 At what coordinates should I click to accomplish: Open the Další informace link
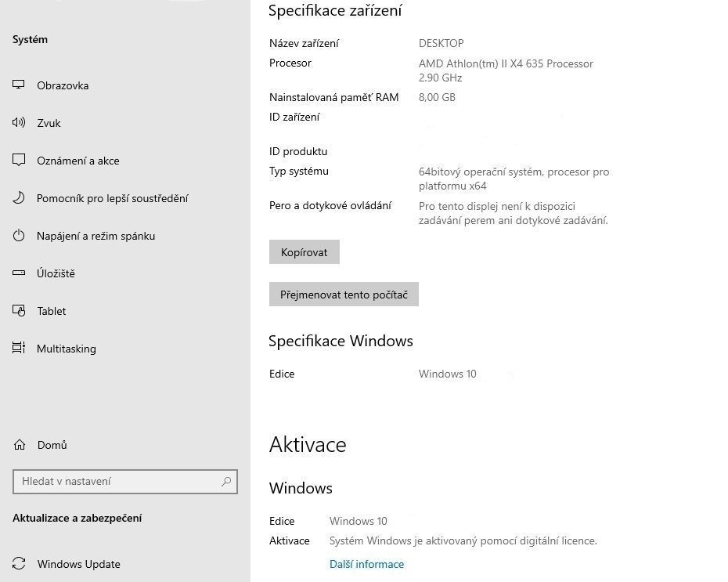point(366,564)
